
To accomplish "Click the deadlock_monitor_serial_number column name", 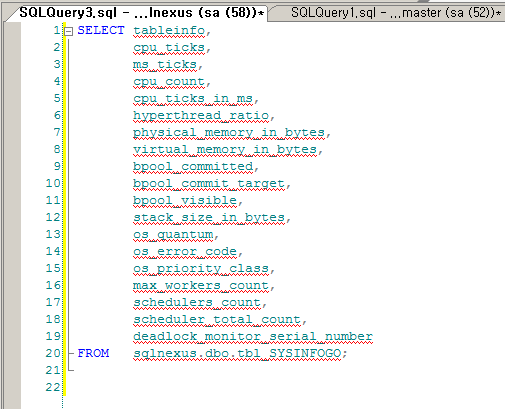I will click(x=253, y=337).
